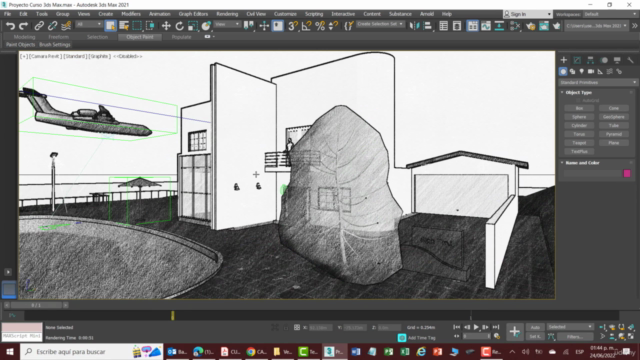Toggle the ribbon display icon
Image resolution: width=640 pixels, height=360 pixels.
pos(472,26)
